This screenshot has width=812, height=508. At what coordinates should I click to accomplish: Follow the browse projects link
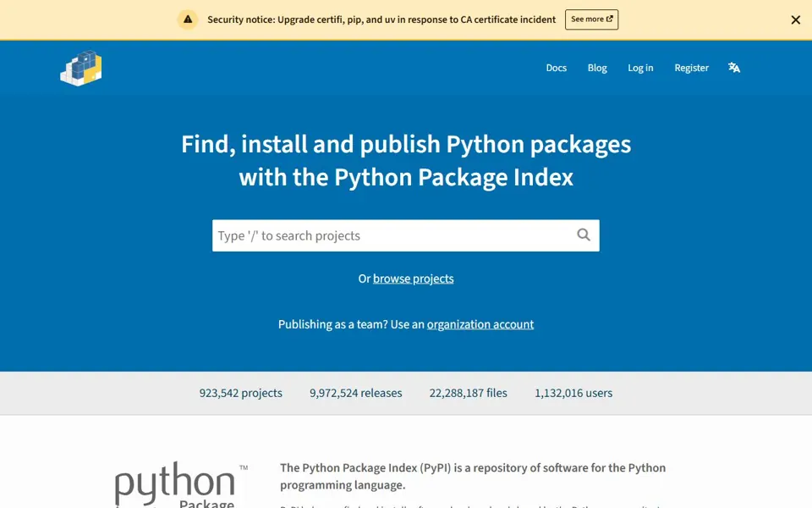pyautogui.click(x=414, y=279)
